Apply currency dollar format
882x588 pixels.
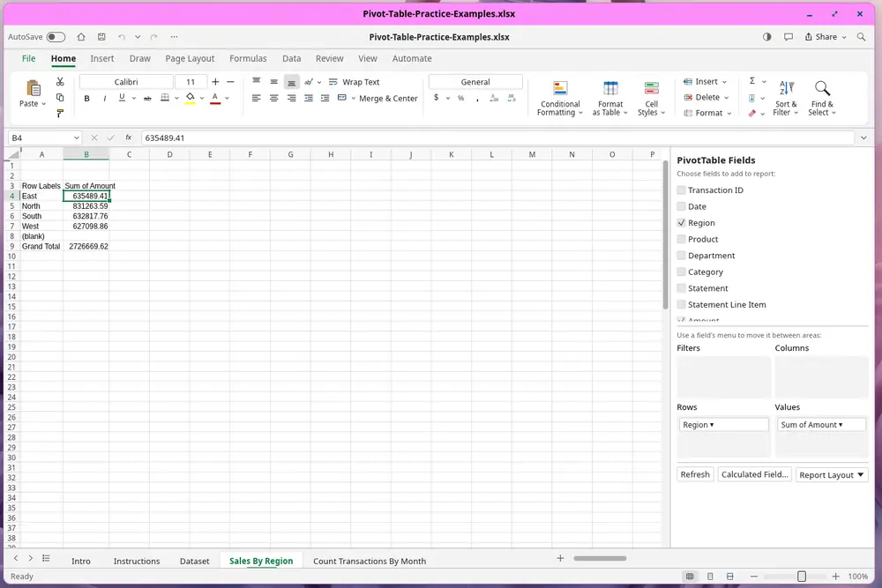436,98
